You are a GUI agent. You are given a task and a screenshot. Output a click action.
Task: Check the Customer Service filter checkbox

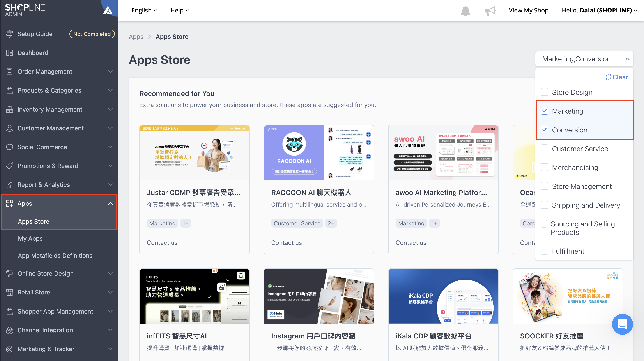click(x=544, y=149)
